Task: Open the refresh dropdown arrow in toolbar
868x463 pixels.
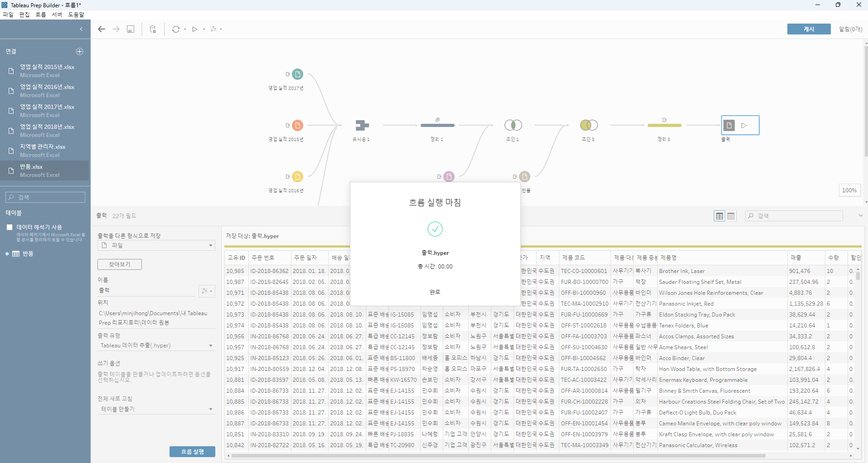Action: [x=185, y=29]
